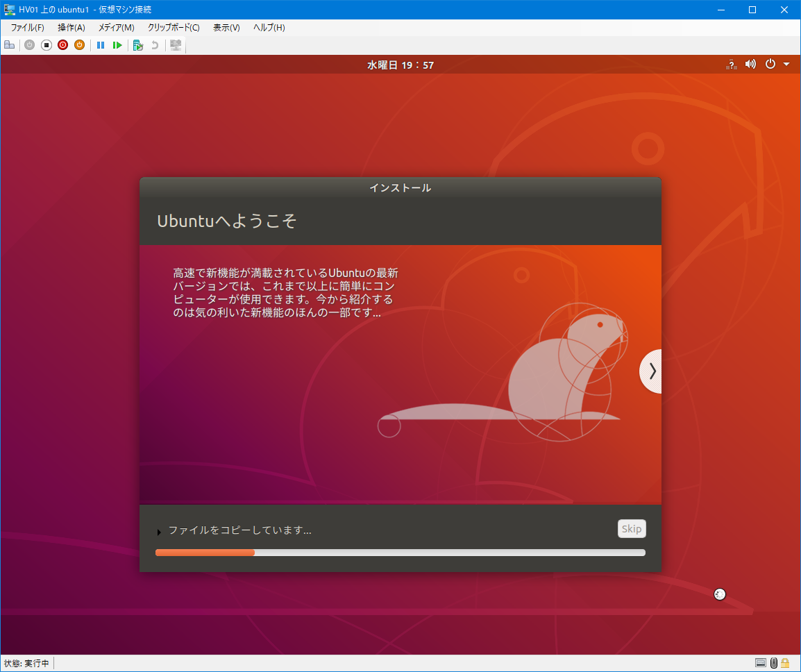
Task: Open the メディア(M) menu
Action: coord(116,28)
